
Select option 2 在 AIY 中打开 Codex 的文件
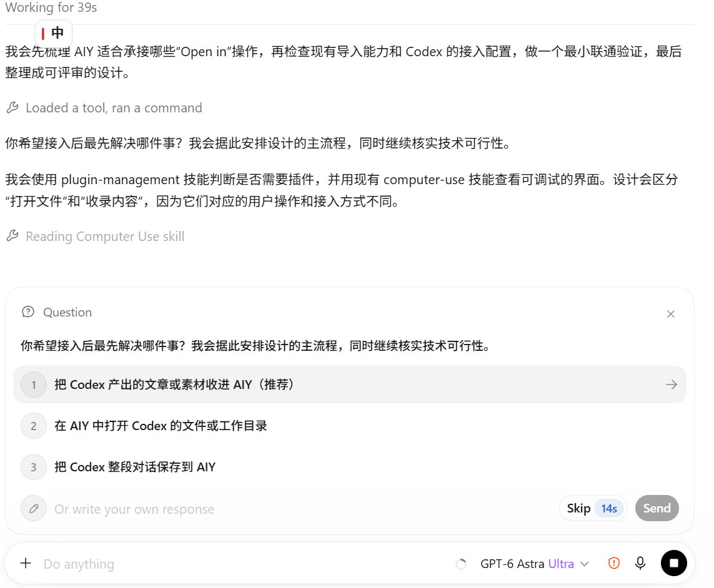[350, 426]
